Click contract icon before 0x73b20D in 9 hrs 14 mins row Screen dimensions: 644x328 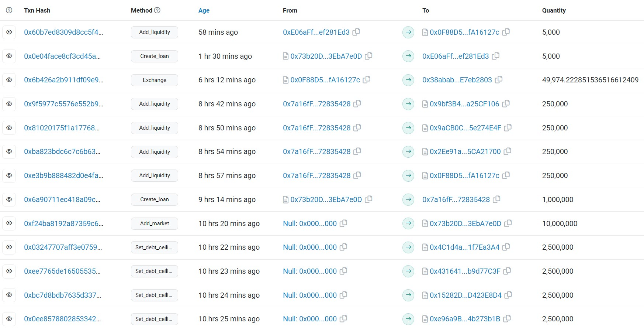(x=285, y=200)
